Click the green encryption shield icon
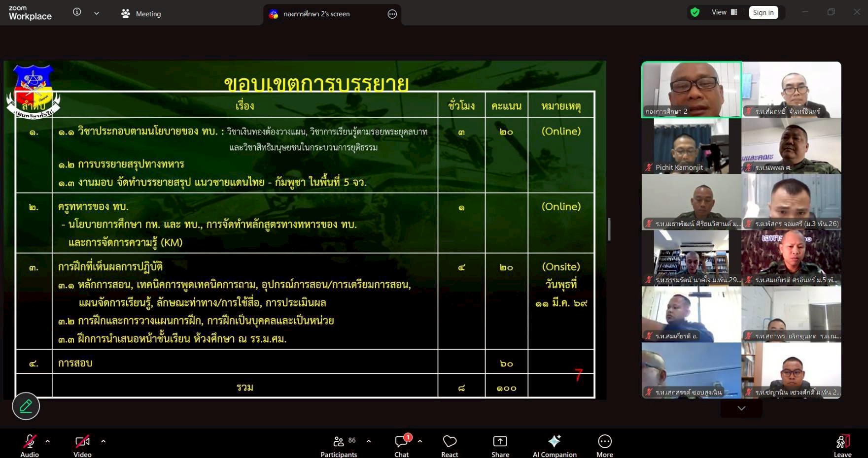Viewport: 868px width, 458px height. point(695,13)
